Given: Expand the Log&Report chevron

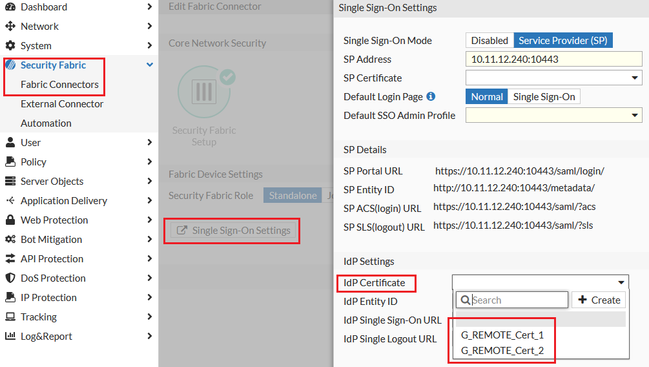Looking at the screenshot, I should [150, 336].
